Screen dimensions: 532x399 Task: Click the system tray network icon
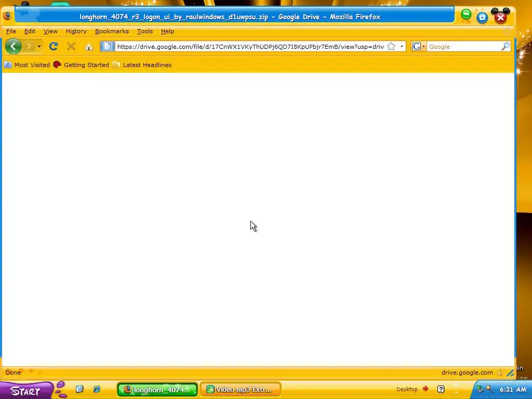(x=480, y=389)
